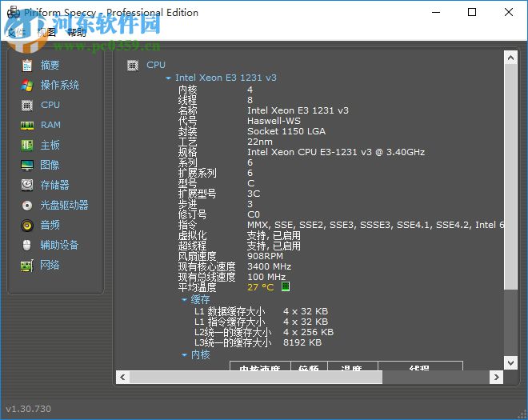
Task: Open the Summary (摘要) section
Action: tap(50, 65)
